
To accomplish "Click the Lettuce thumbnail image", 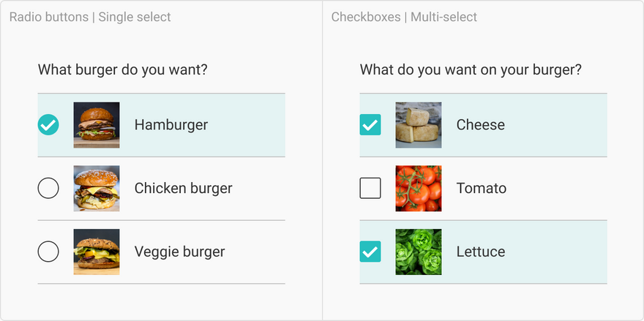I will click(x=419, y=252).
